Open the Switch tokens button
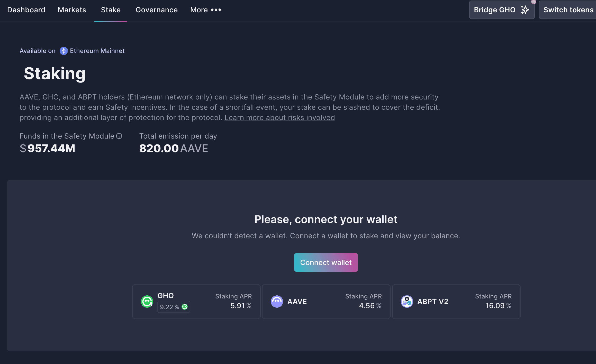 568,10
